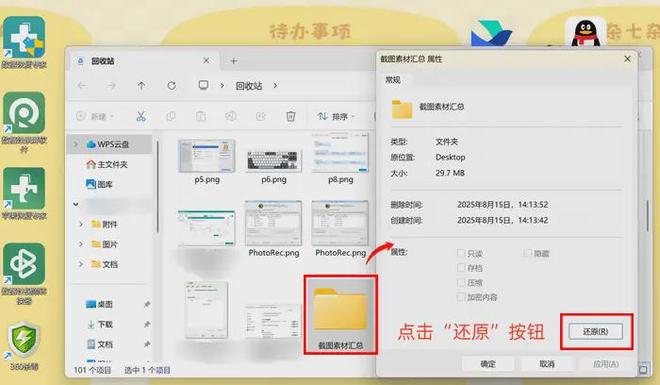Select 桌面 in the sidebar quick access
This screenshot has width=660, height=385.
[99, 304]
